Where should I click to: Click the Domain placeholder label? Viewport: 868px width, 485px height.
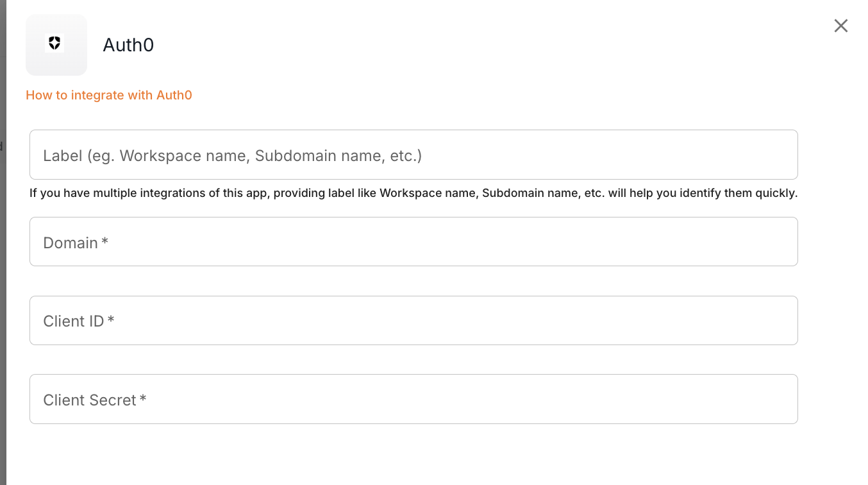tap(71, 243)
